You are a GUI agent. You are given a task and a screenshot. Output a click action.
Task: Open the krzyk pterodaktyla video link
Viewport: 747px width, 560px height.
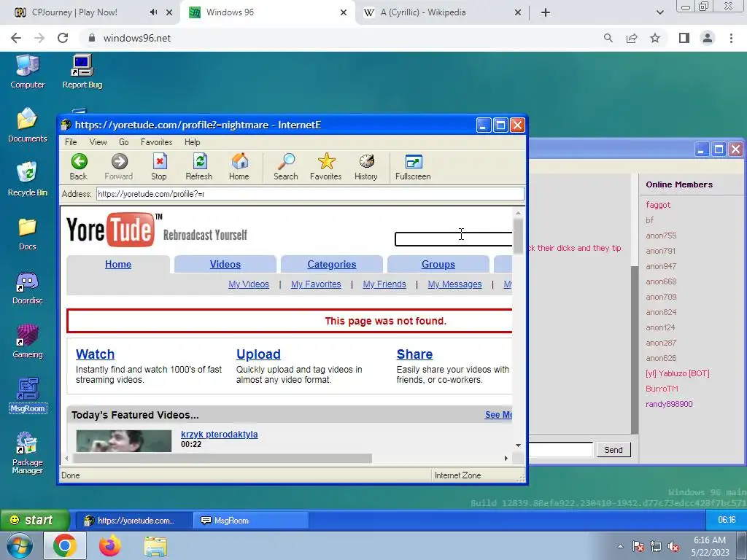(219, 435)
